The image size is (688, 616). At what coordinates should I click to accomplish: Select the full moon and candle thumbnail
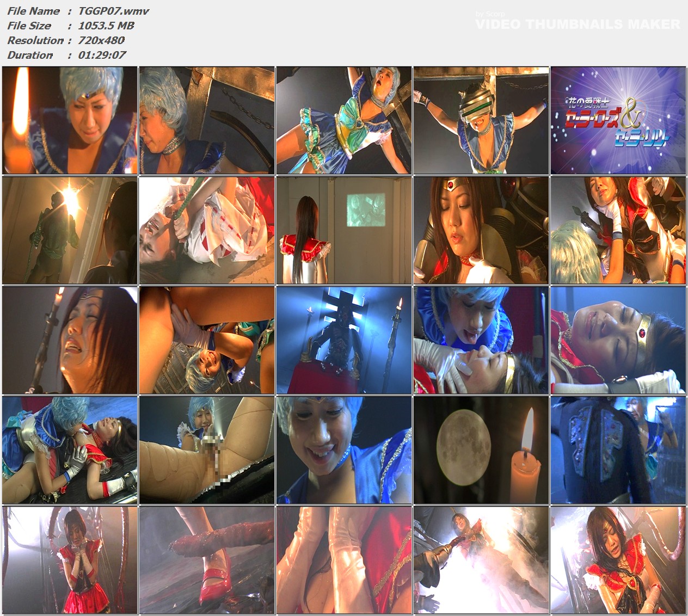pyautogui.click(x=481, y=450)
